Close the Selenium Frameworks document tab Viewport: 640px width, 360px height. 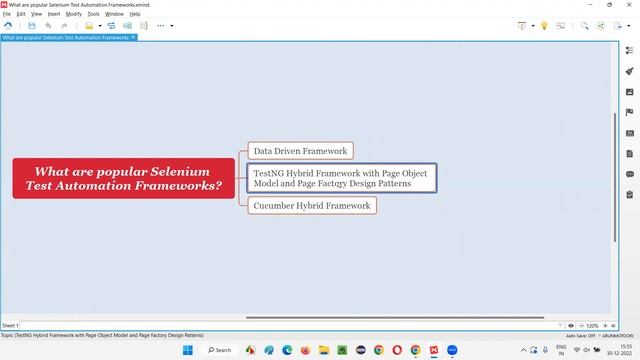pyautogui.click(x=133, y=37)
